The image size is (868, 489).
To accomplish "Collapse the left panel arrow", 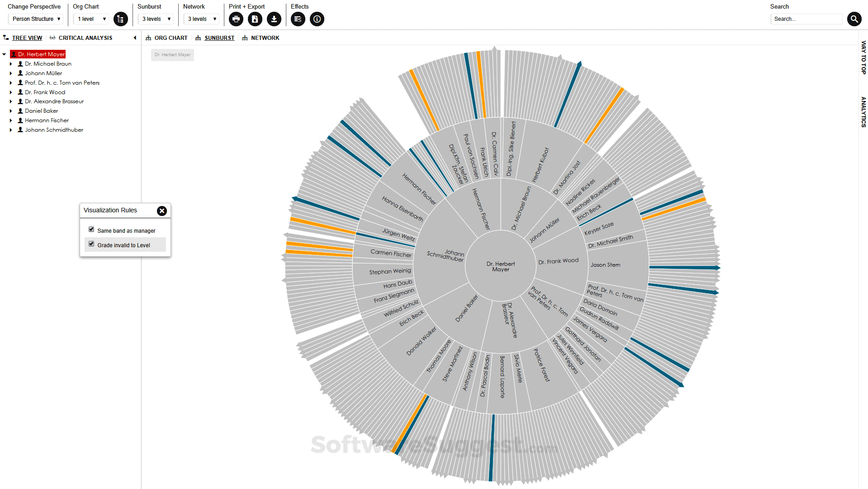I will 135,38.
